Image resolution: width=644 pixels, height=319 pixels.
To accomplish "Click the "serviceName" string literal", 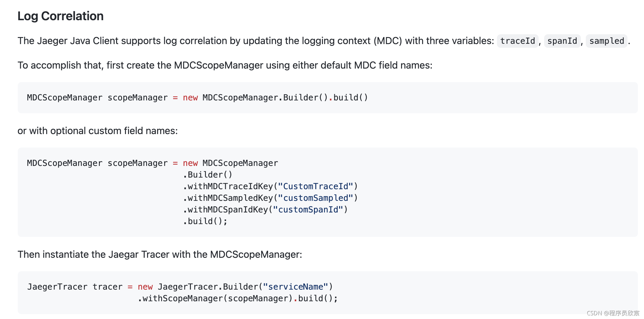I will [296, 287].
